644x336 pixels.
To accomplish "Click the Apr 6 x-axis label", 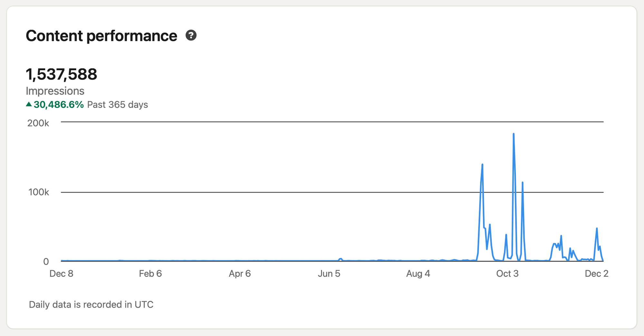I will point(240,274).
